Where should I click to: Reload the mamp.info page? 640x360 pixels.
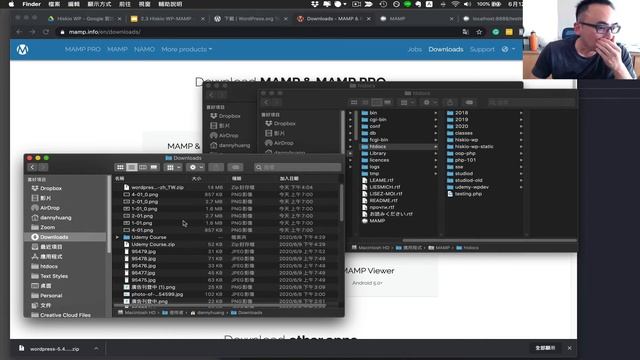point(46,32)
